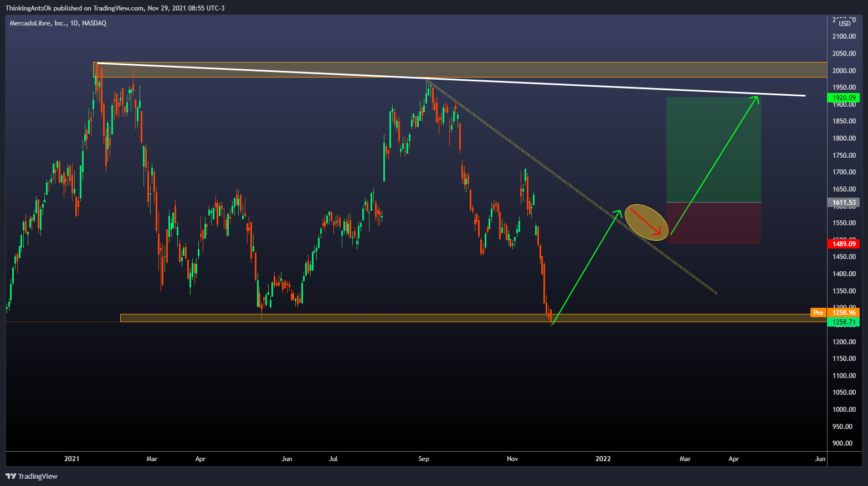
Task: Click the 1950.00 price axis label
Action: [844, 87]
